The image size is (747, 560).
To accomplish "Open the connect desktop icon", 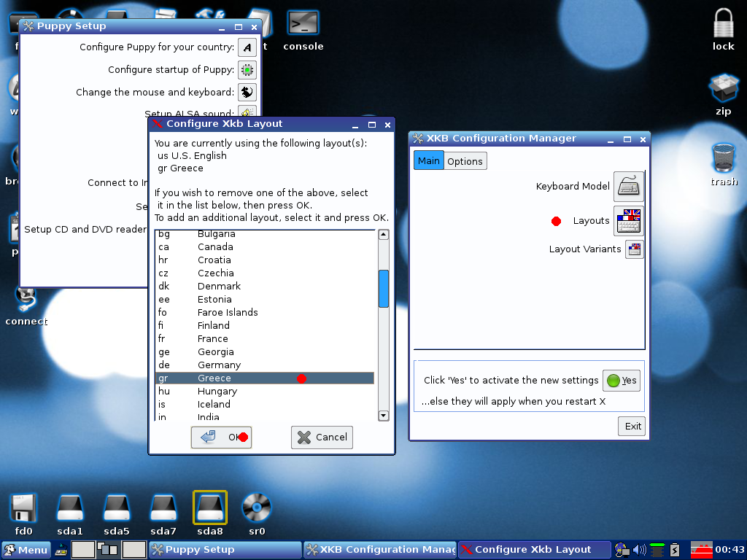I will pos(26,307).
